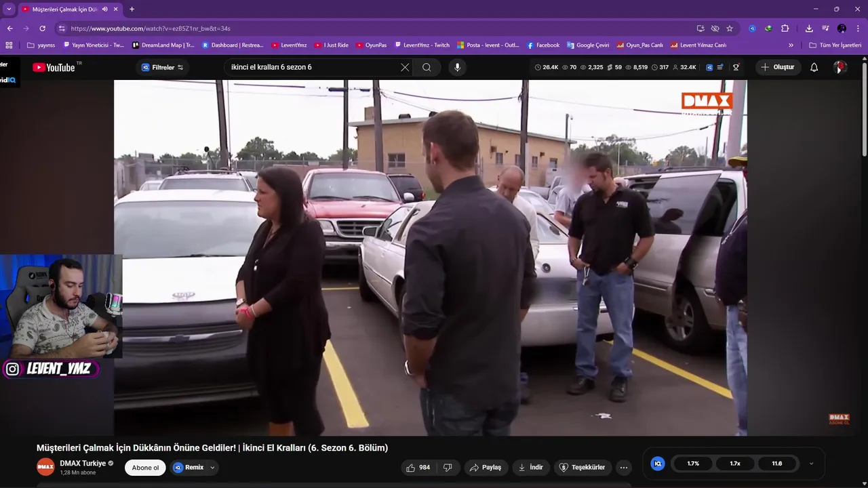
Task: Click the Remix button
Action: click(x=189, y=467)
